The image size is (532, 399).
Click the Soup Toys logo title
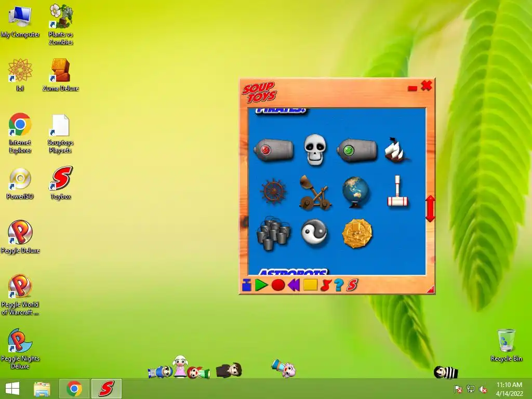[259, 92]
